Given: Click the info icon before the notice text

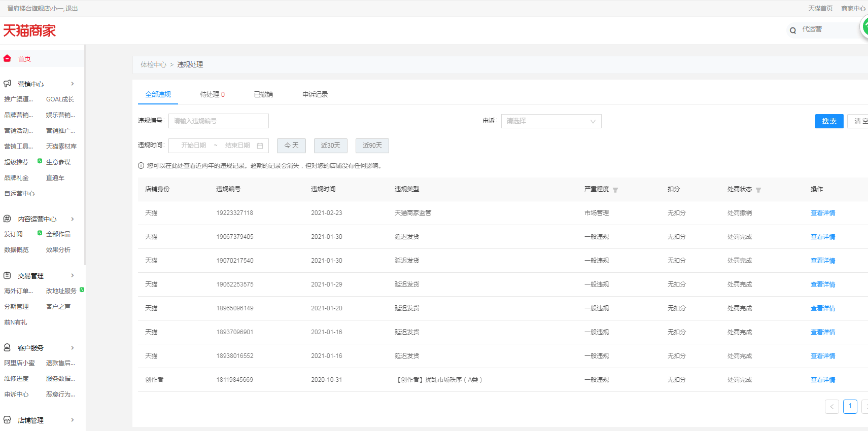Looking at the screenshot, I should pos(141,166).
